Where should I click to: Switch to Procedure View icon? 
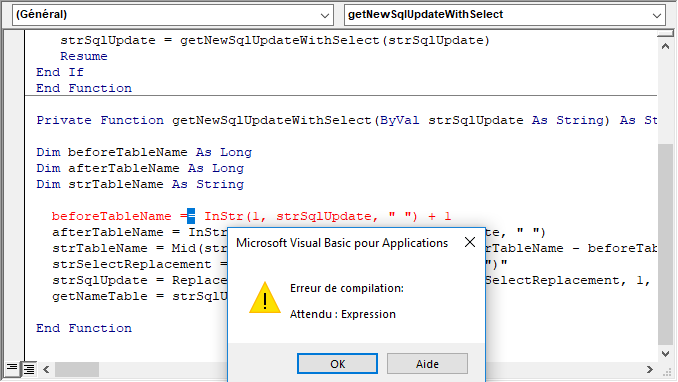coord(12,369)
